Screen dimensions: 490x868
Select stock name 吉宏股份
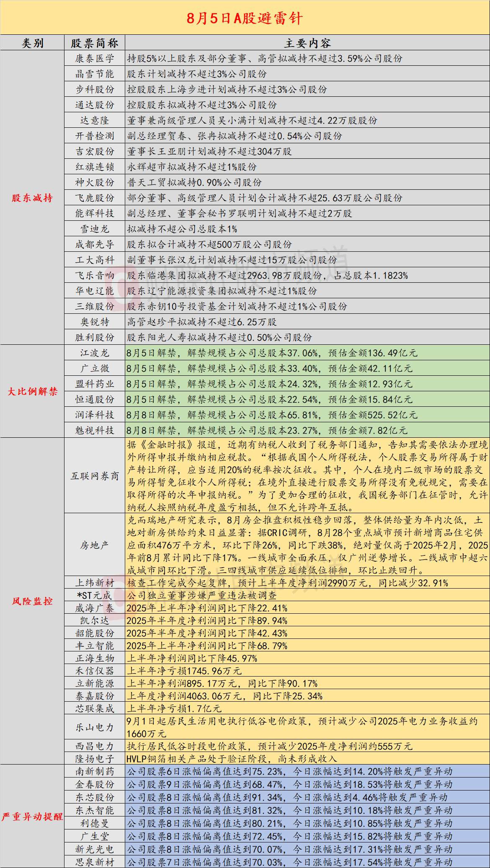point(95,151)
